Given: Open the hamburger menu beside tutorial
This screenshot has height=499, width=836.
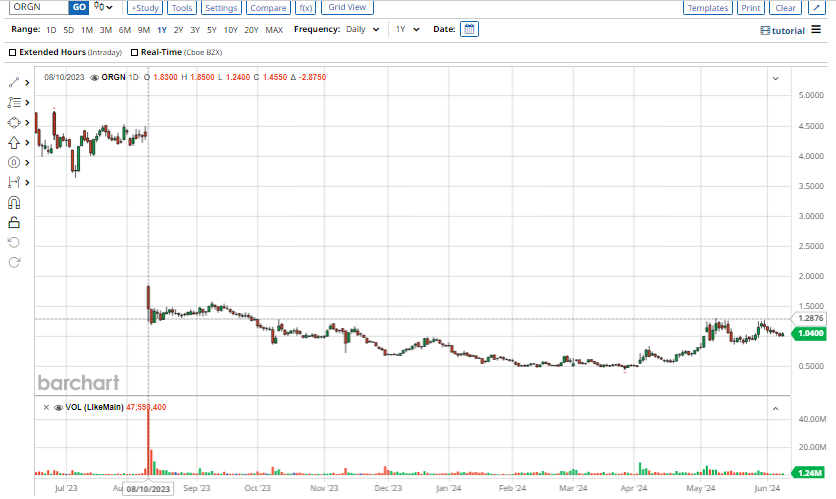Looking at the screenshot, I should click(x=816, y=29).
